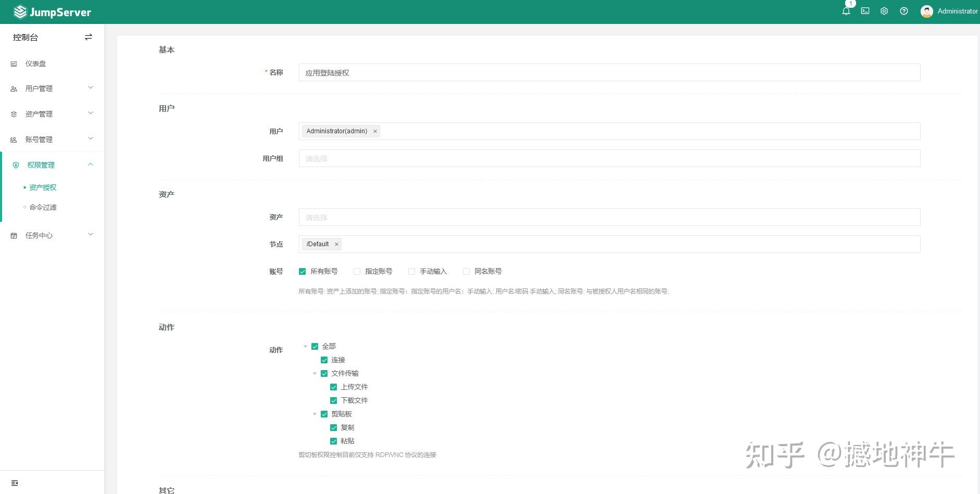
Task: Go to 仪表盘 dashboard
Action: [35, 64]
